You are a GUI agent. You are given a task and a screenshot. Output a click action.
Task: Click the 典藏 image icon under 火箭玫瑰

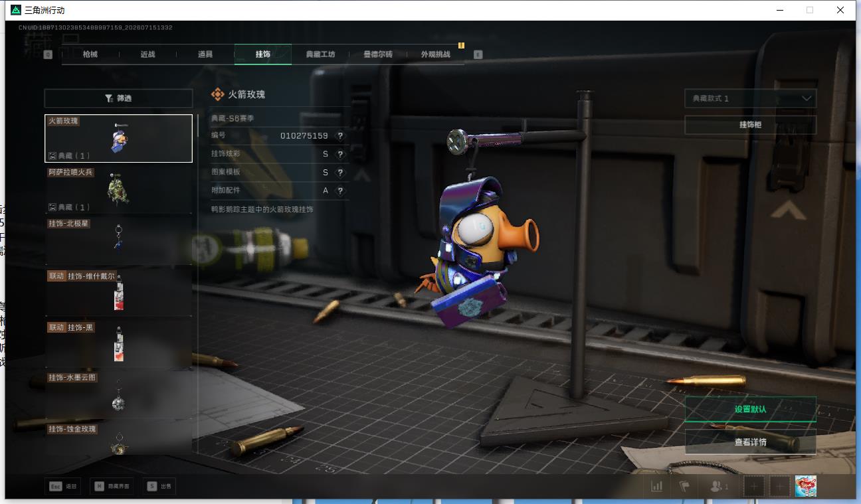tap(52, 156)
